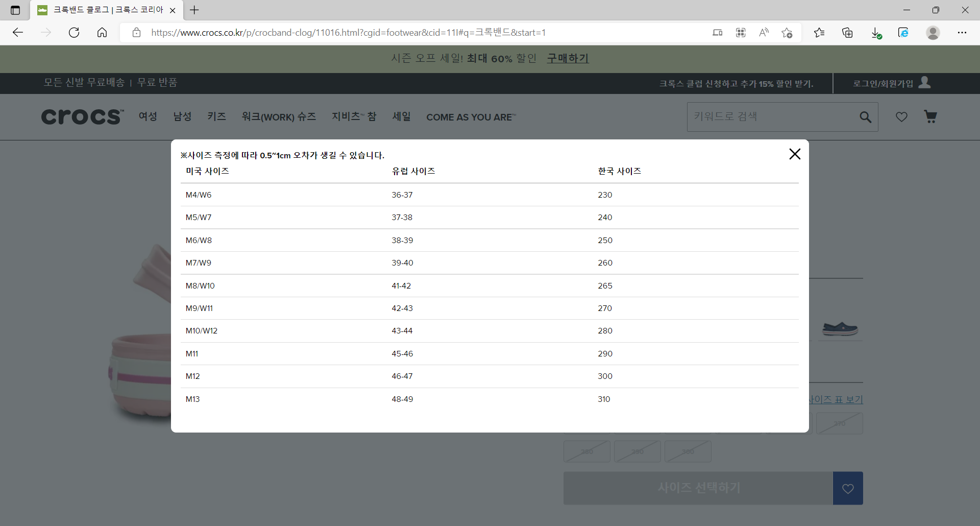
Task: Open browser home page
Action: [102, 33]
